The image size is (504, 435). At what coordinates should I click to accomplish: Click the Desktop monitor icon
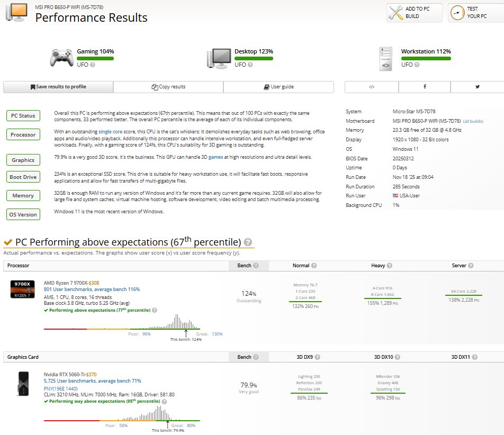tap(219, 58)
